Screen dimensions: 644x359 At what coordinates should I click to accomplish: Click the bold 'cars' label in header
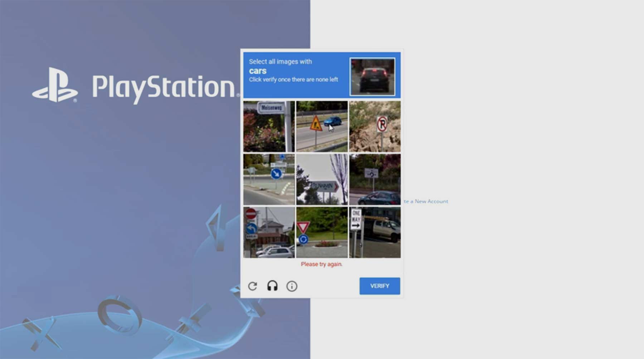click(x=258, y=71)
